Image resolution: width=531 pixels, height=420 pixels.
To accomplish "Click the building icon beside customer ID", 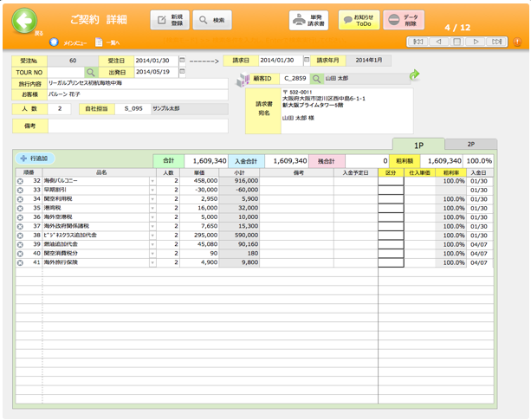I will pyautogui.click(x=243, y=80).
